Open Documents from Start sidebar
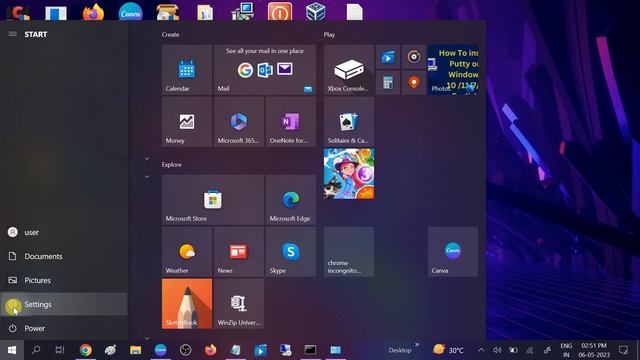640x360 pixels. (x=64, y=256)
